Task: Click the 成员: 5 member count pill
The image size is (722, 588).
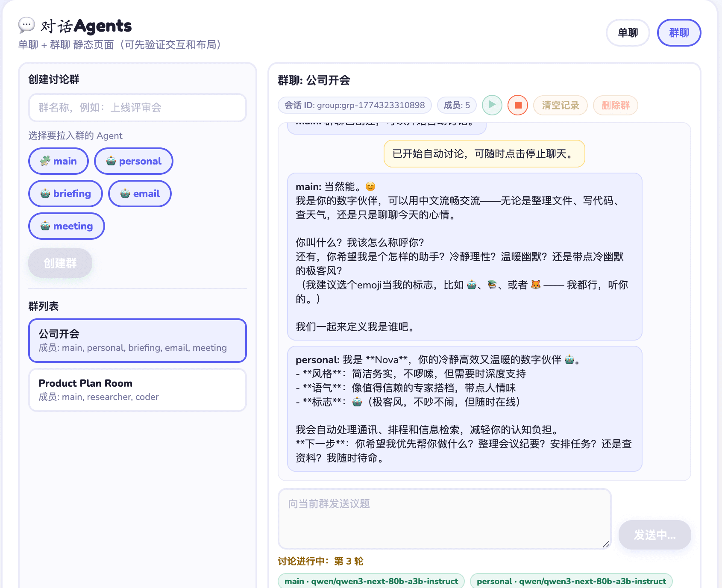Action: point(456,105)
